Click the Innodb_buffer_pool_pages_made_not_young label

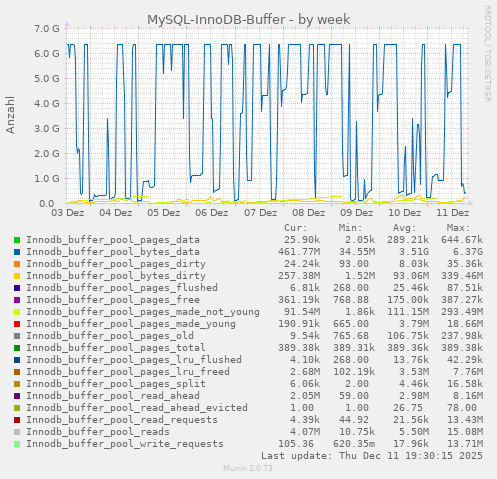143,312
